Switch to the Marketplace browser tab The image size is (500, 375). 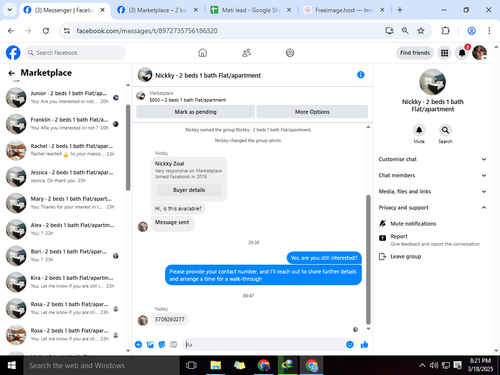(x=157, y=10)
